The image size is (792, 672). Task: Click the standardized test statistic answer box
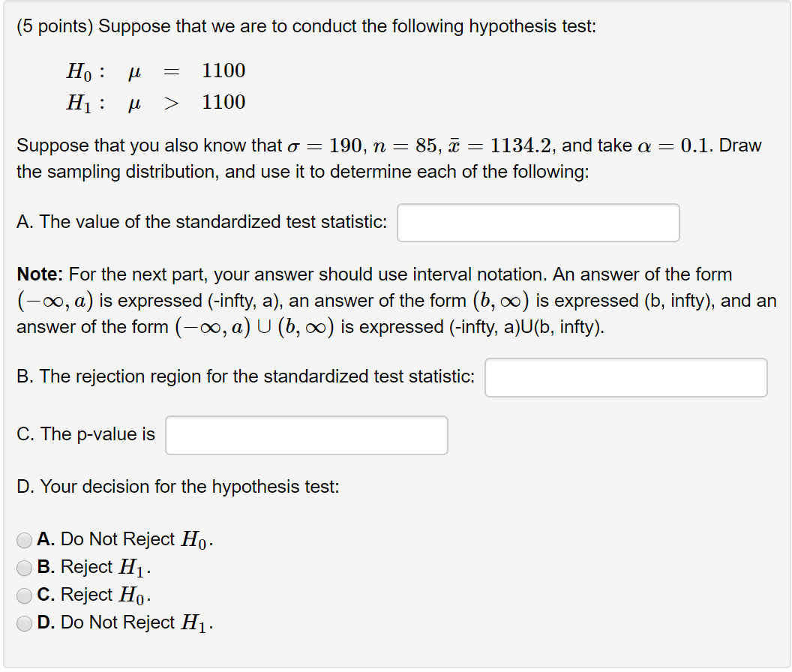tap(538, 222)
